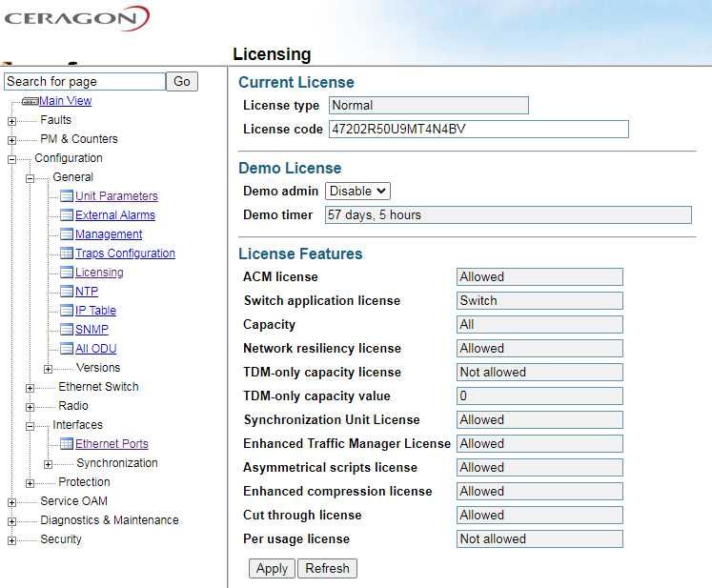
Task: Click the Unit Parameters page icon
Action: point(67,196)
